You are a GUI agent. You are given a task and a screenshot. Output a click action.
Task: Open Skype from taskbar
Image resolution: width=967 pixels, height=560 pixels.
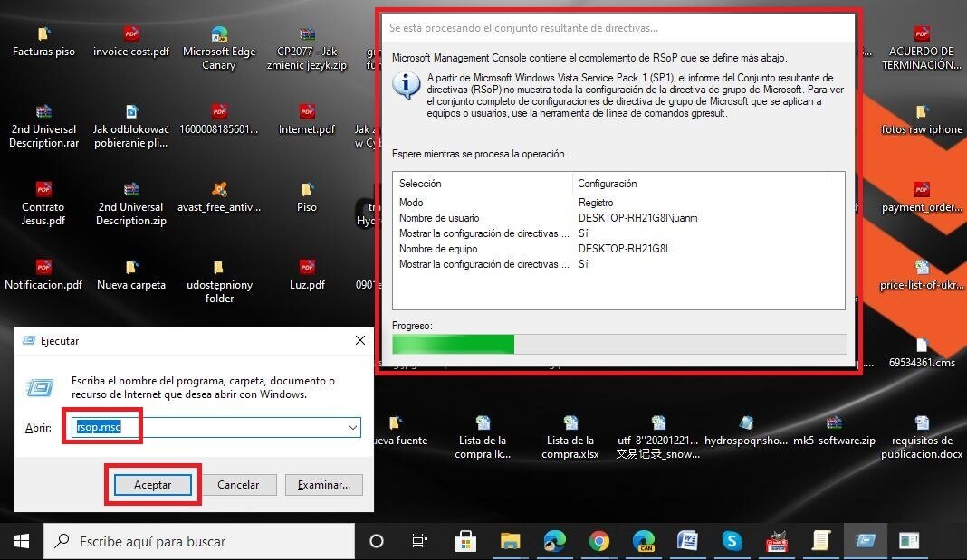click(732, 542)
